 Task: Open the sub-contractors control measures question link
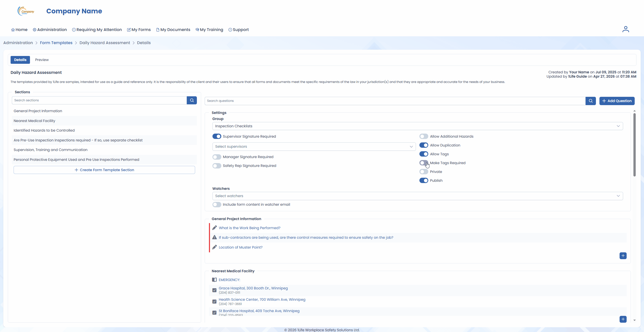point(306,237)
